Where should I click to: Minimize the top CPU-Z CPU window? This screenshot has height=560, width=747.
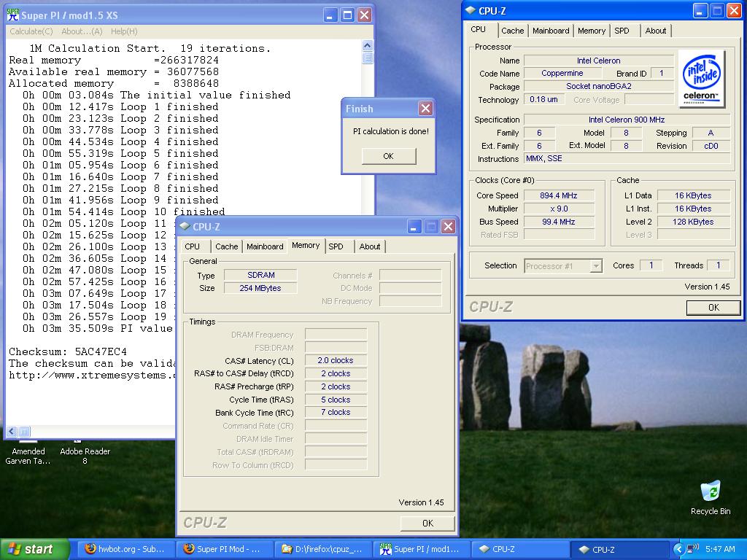pos(700,10)
